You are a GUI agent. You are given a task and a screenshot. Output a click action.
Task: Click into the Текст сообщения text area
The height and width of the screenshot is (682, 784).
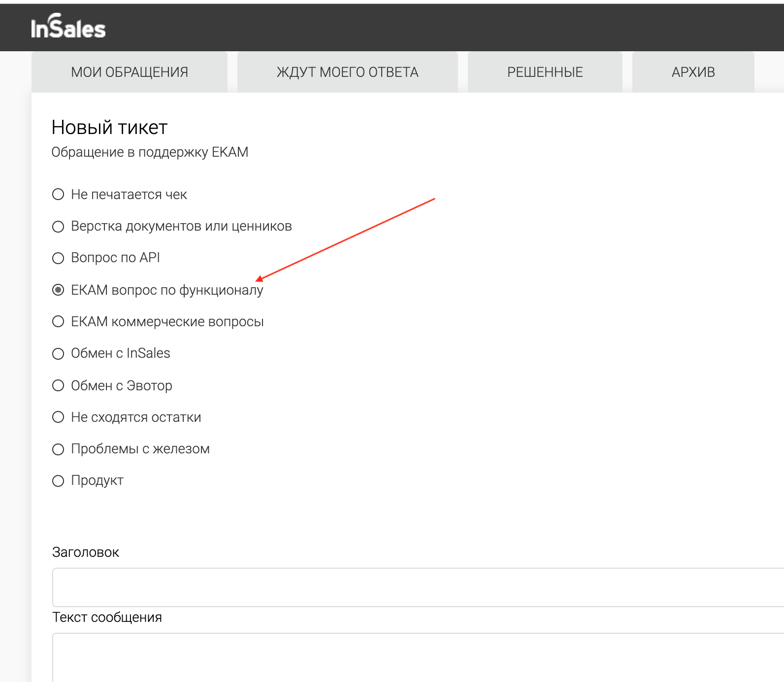(x=418, y=657)
